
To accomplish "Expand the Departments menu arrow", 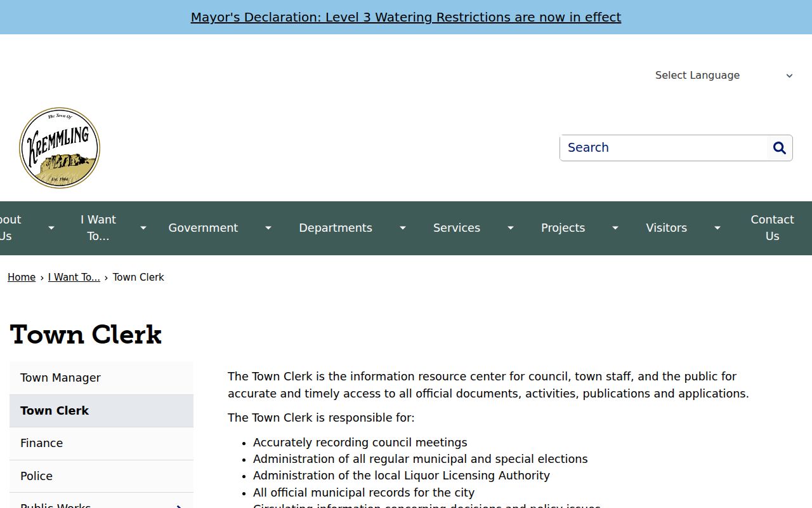I will pos(403,228).
